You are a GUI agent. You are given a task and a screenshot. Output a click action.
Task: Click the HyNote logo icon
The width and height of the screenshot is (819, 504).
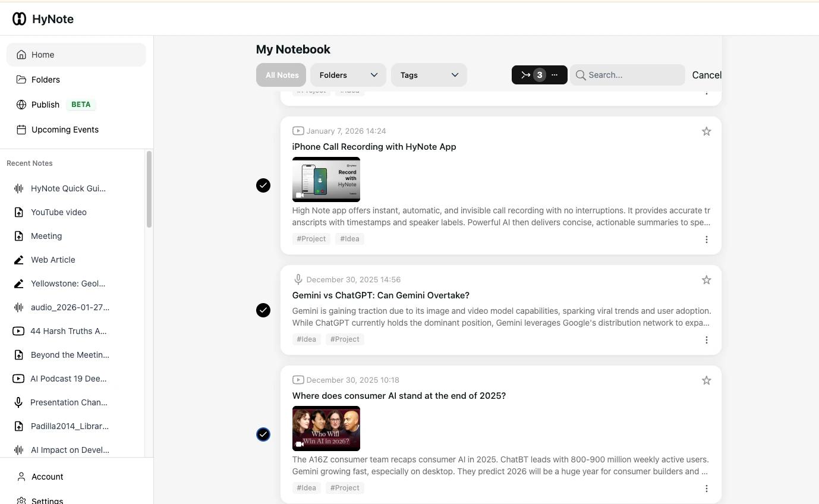pos(19,19)
